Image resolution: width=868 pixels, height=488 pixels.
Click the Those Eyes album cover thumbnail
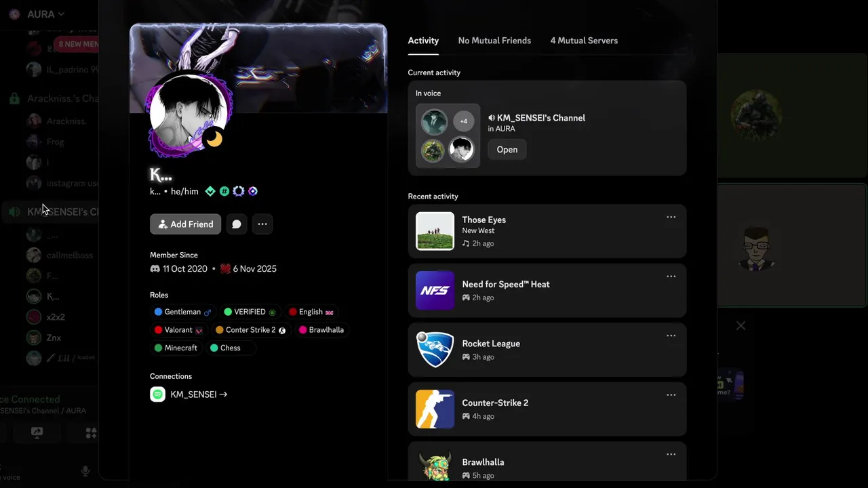pyautogui.click(x=435, y=231)
